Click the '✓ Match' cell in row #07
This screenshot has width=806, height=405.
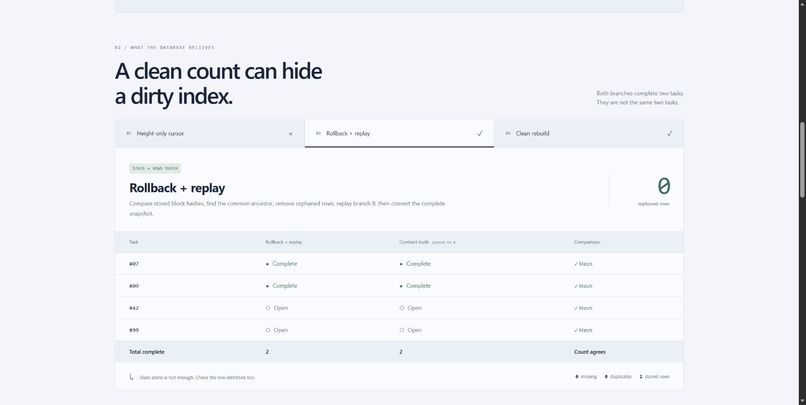click(x=583, y=264)
